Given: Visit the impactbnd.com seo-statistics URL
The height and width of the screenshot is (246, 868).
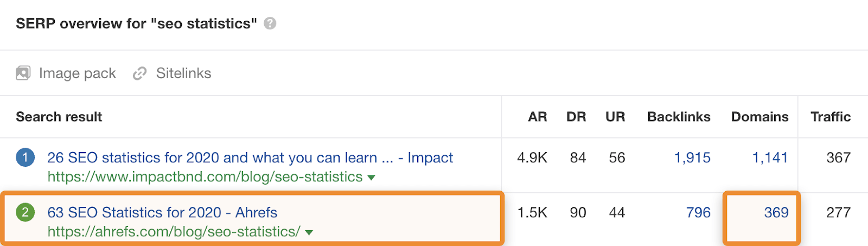Looking at the screenshot, I should [x=205, y=177].
